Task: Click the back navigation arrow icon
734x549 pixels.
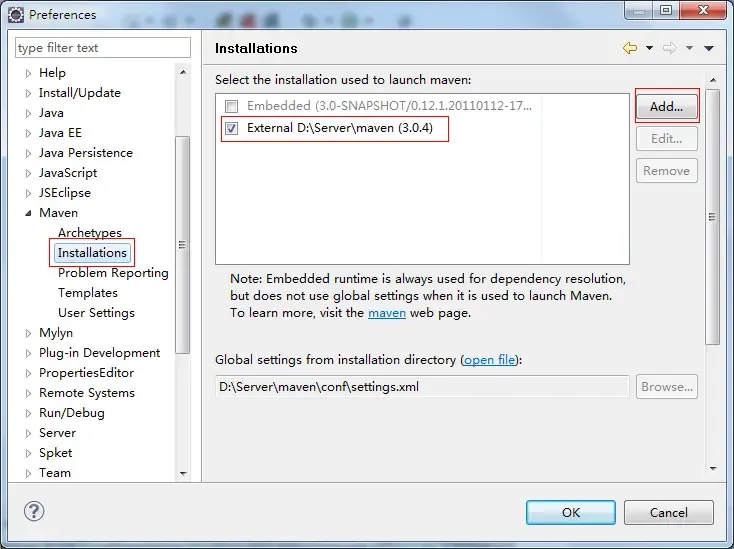Action: 630,48
